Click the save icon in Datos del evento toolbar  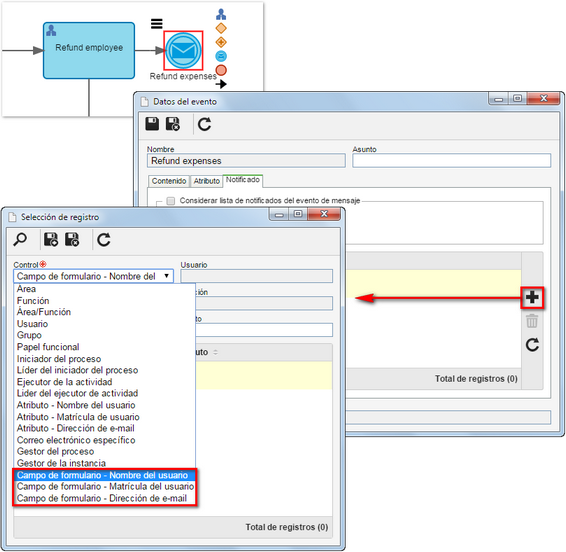(152, 124)
